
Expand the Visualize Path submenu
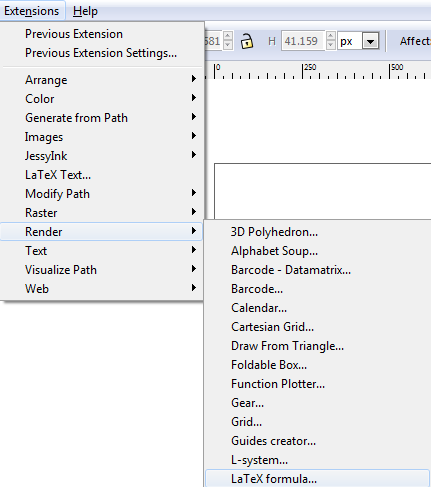tap(101, 270)
